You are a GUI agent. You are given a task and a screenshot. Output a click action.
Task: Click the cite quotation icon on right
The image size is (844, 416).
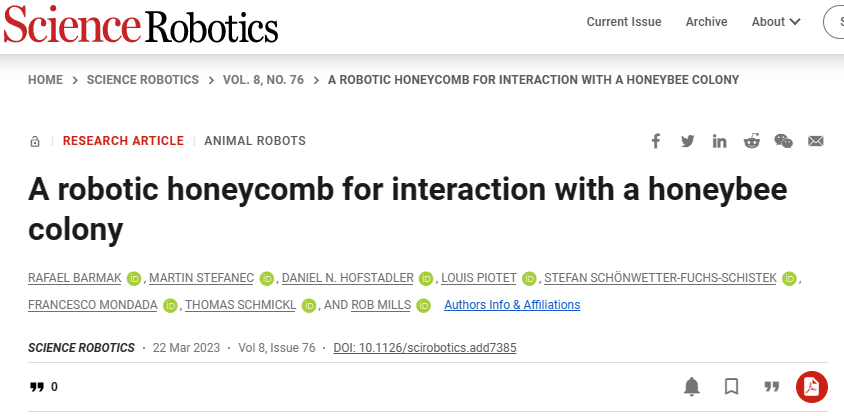[772, 386]
